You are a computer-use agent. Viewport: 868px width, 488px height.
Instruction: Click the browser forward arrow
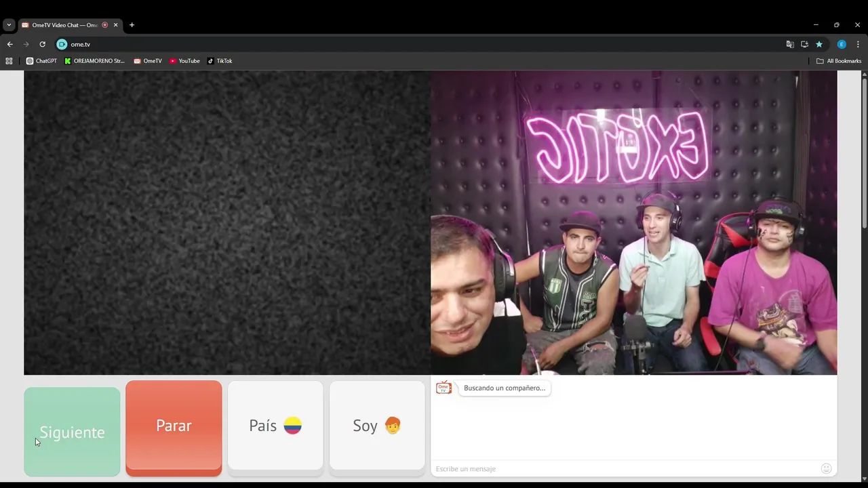26,44
